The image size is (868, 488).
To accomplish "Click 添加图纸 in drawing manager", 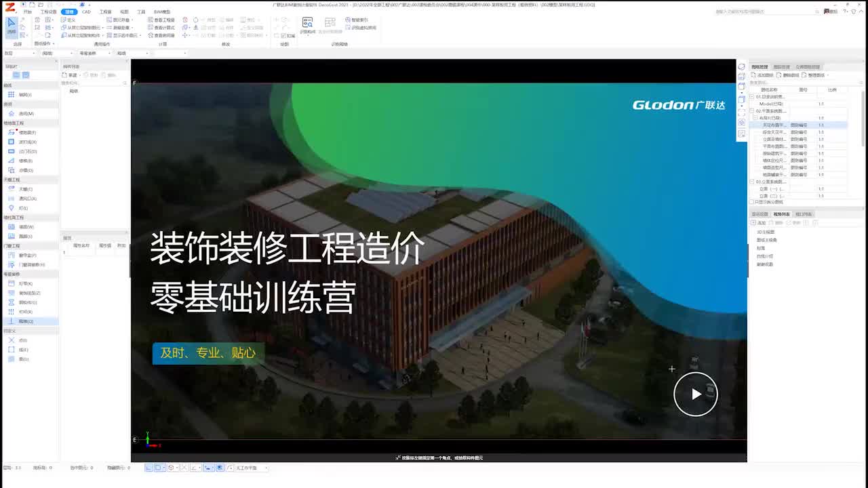I will [x=762, y=75].
